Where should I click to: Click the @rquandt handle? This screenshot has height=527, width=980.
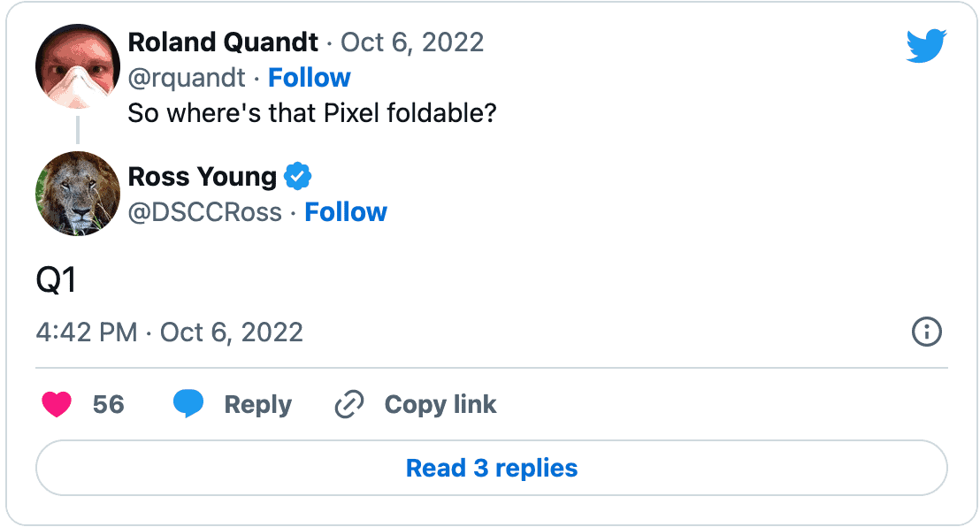pyautogui.click(x=187, y=78)
